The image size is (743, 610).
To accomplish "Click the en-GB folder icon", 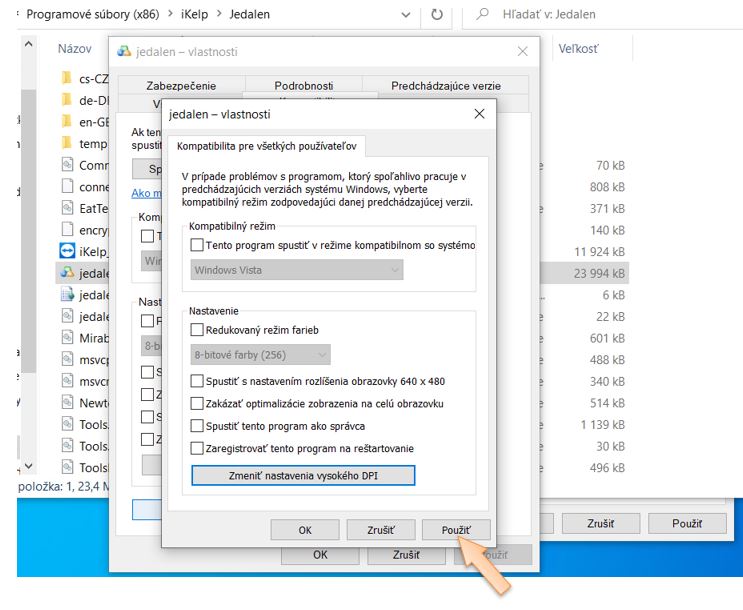I will point(67,122).
